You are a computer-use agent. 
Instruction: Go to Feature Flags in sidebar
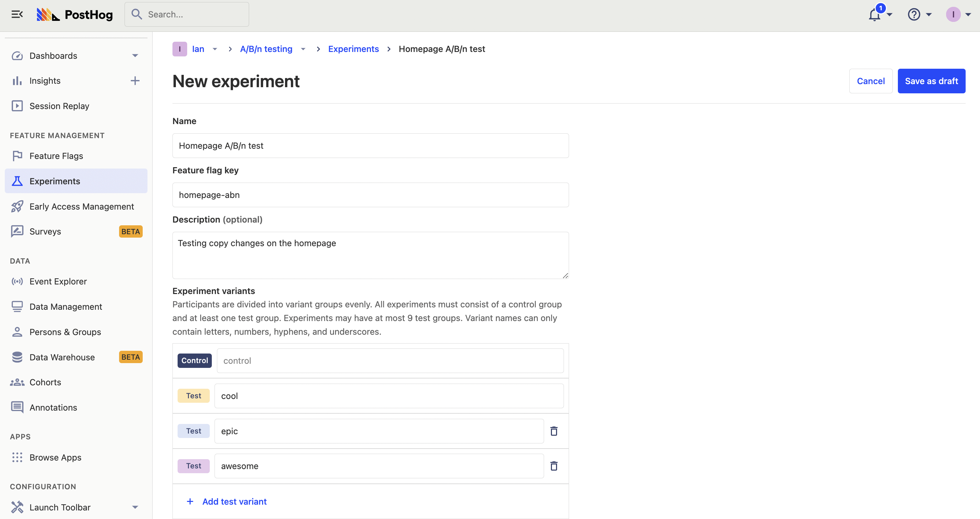[x=56, y=156]
